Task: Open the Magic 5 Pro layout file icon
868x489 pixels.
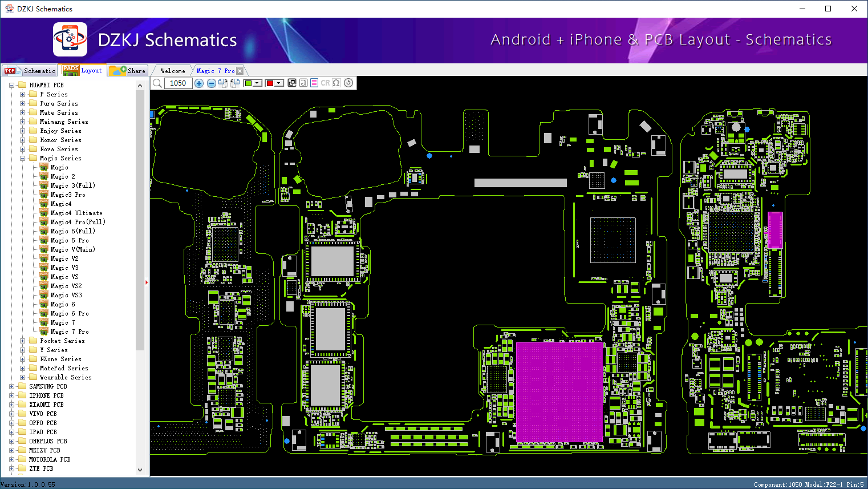Action: (x=44, y=240)
